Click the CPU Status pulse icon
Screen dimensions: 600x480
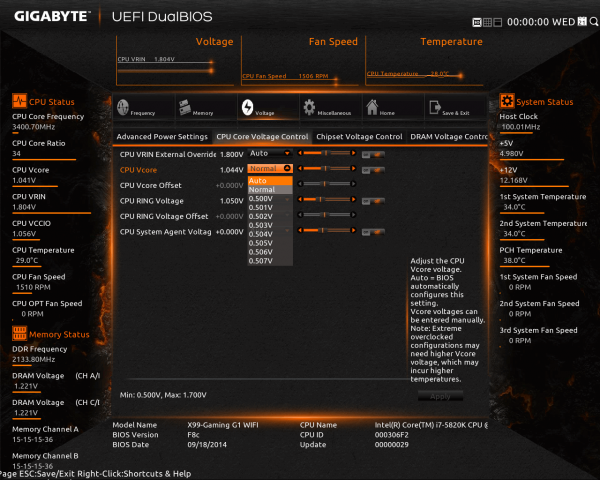pos(19,101)
